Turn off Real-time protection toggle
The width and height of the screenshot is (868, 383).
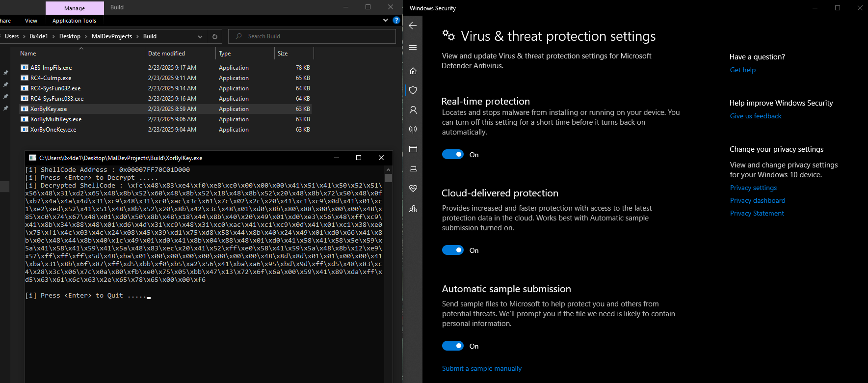point(453,155)
